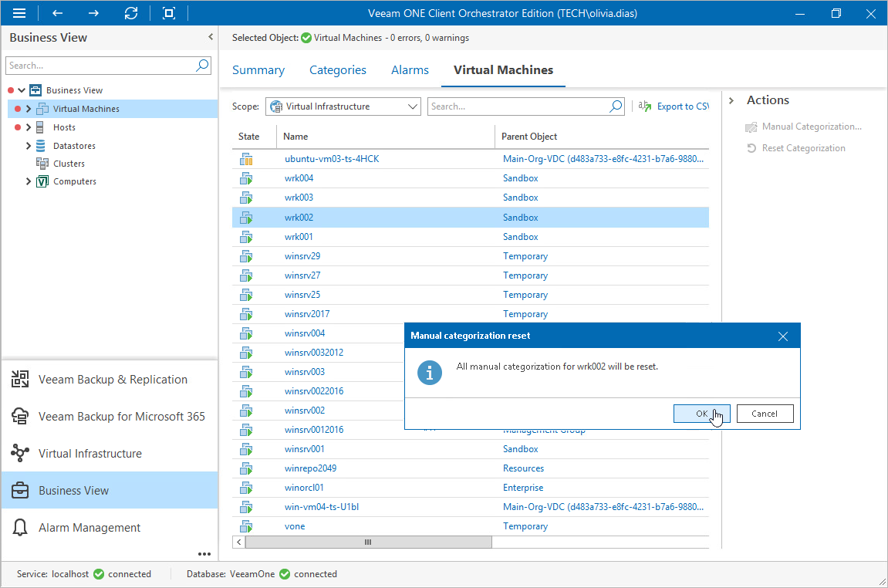Click the Business View briefcase icon
This screenshot has width=888, height=588.
click(x=20, y=490)
